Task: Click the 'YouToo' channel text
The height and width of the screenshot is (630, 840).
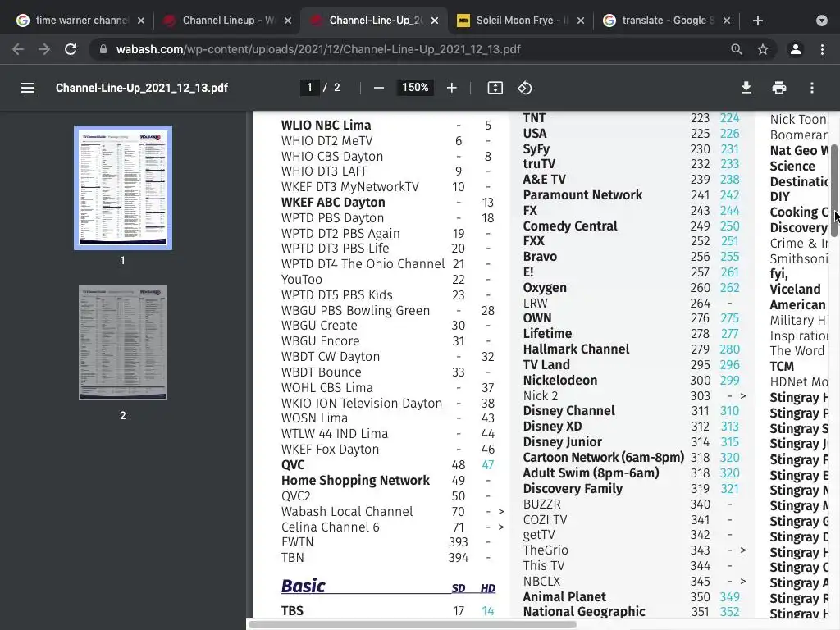Action: coord(302,280)
